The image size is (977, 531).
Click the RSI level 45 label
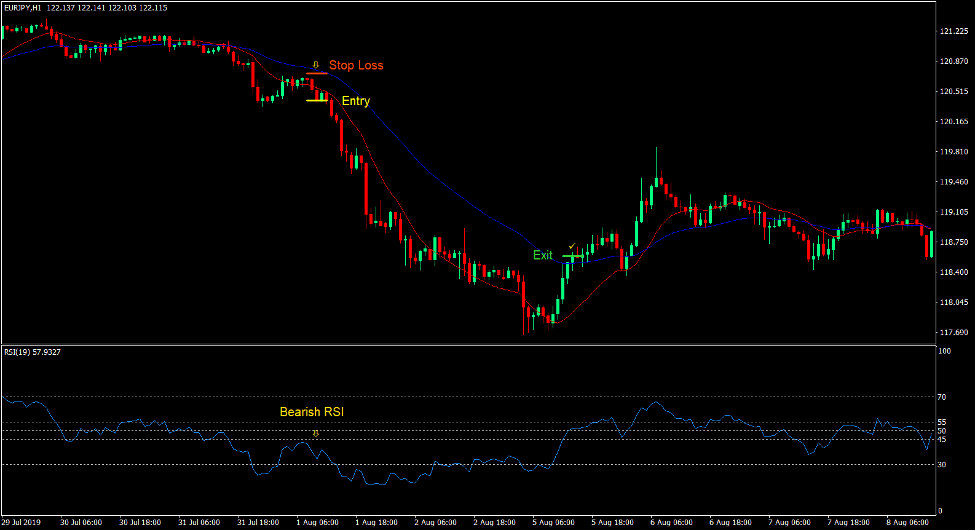pyautogui.click(x=942, y=439)
